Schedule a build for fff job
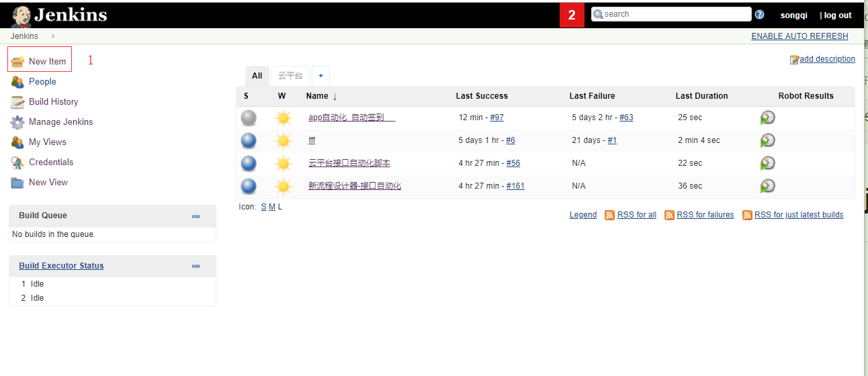 point(767,140)
